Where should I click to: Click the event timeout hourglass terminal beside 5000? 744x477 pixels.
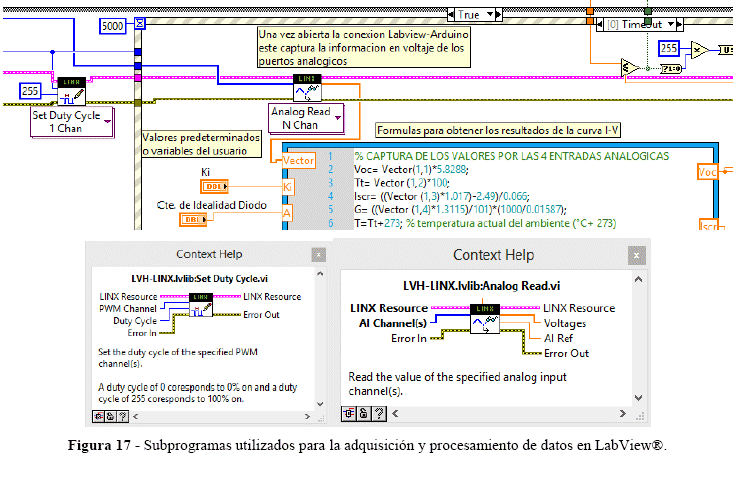pos(140,23)
